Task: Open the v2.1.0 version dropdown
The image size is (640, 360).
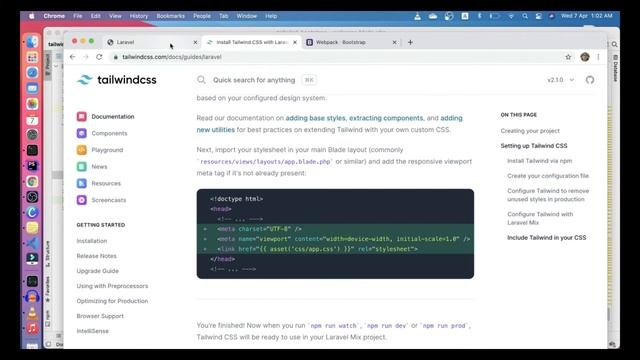Action: [x=560, y=80]
